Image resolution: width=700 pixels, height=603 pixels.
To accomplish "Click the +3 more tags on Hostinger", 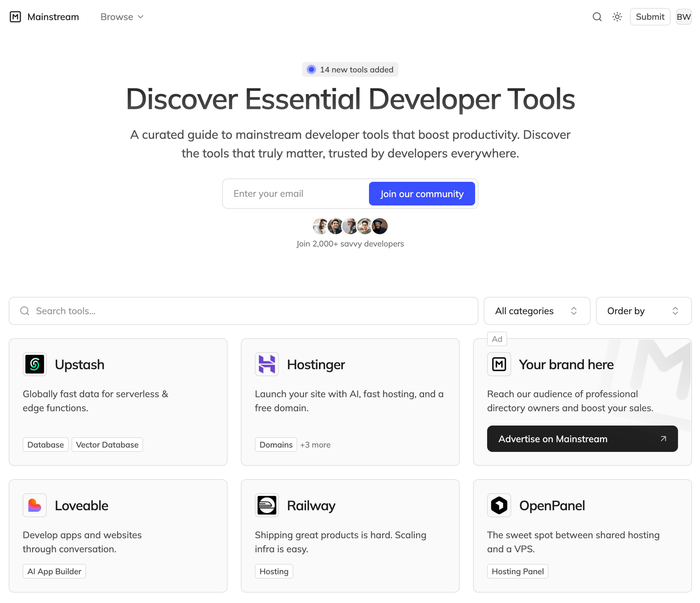I will [x=315, y=445].
